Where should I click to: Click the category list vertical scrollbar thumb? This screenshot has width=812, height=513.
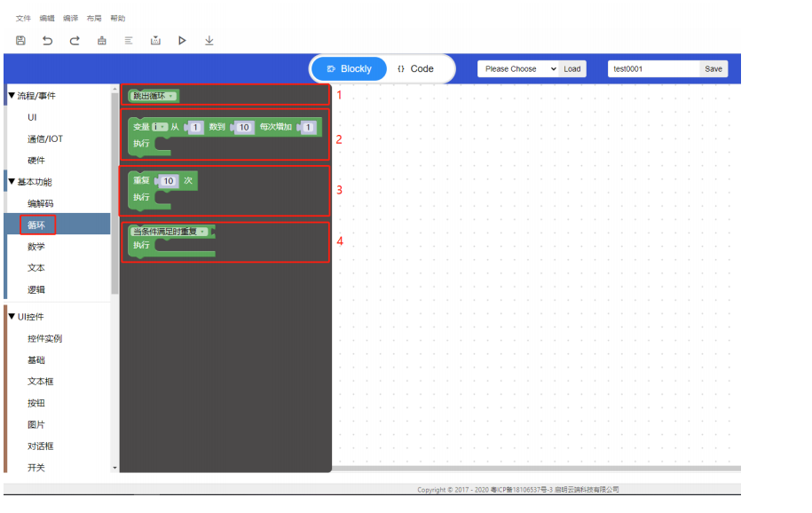click(115, 194)
